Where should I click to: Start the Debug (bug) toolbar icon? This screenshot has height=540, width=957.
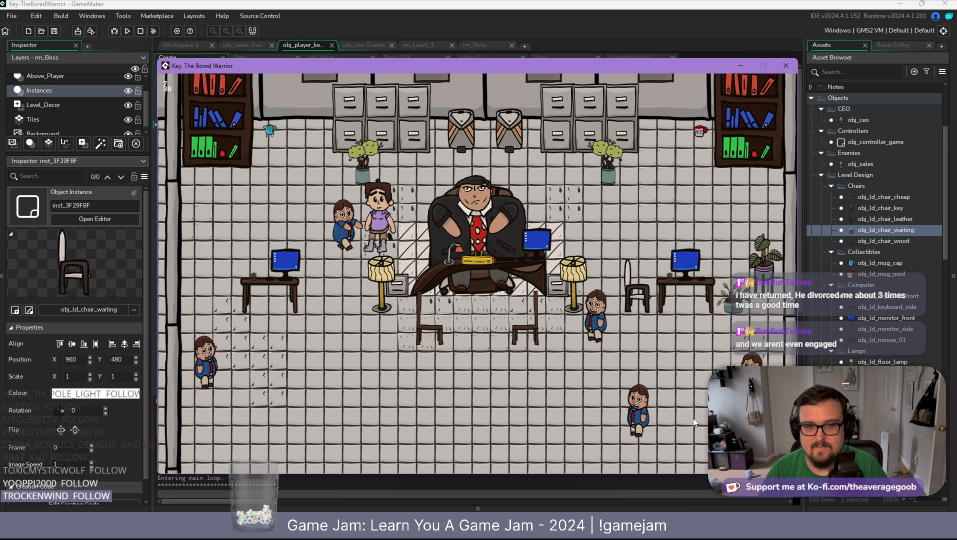114,31
